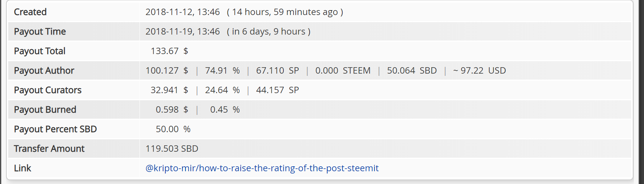
Task: Click the "in 6 days, 9 hours" text
Action: [x=268, y=32]
